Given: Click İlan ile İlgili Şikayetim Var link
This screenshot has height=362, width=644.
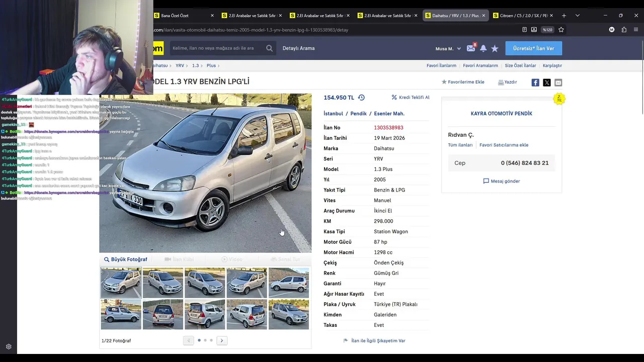Looking at the screenshot, I should click(x=374, y=340).
